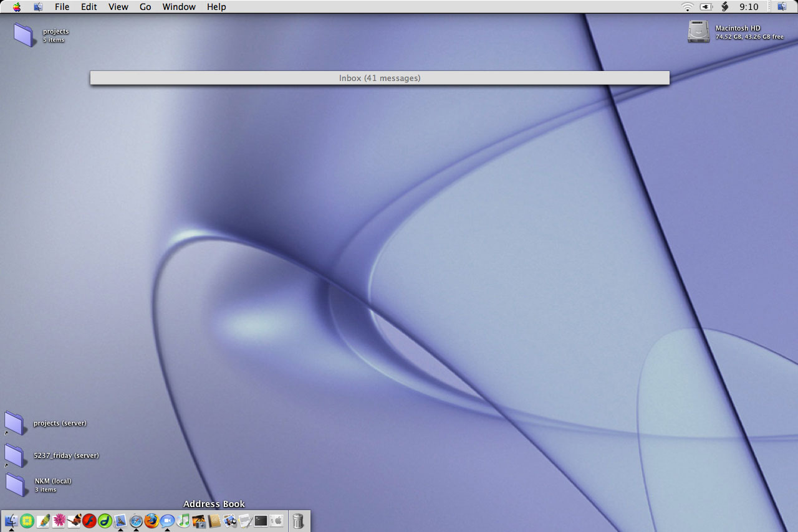
Task: Open Dreamweaver from the Dock
Action: pyautogui.click(x=105, y=521)
